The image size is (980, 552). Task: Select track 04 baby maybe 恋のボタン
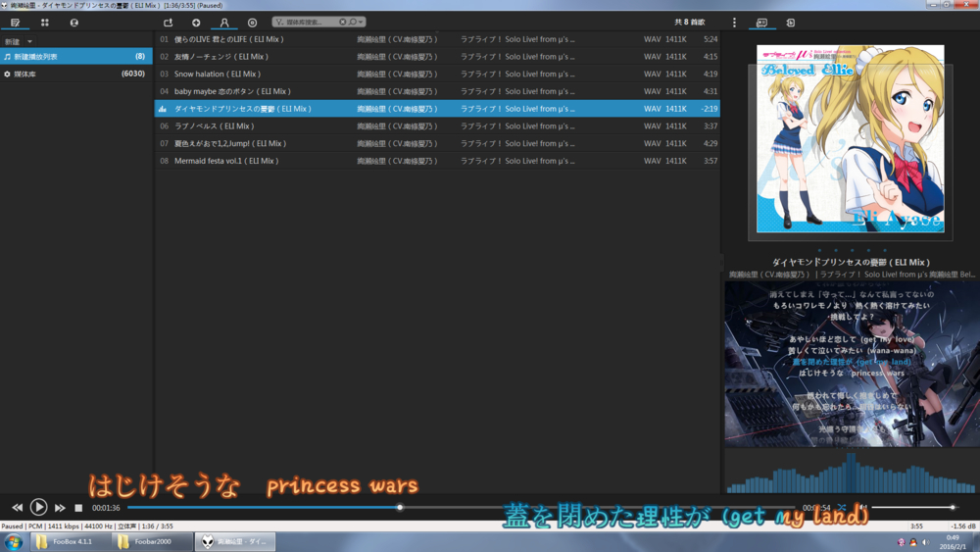[437, 91]
